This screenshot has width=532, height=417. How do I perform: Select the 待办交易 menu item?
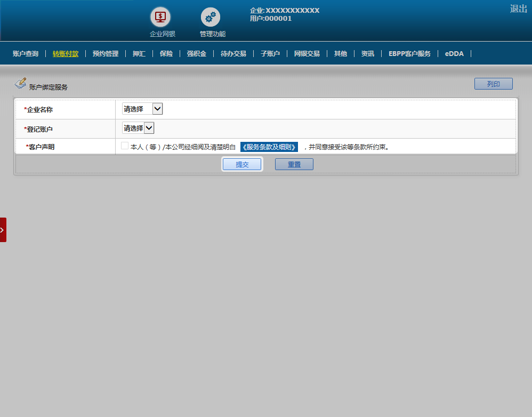tap(233, 54)
